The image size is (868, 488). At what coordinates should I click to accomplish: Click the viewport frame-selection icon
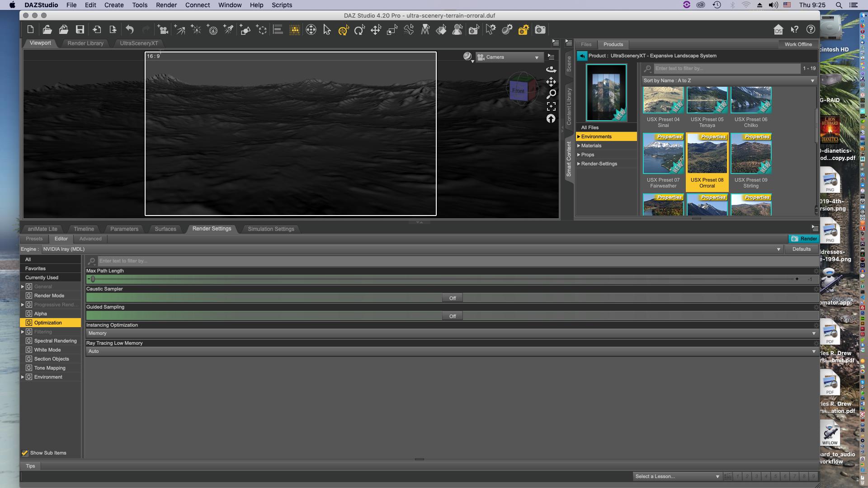551,107
